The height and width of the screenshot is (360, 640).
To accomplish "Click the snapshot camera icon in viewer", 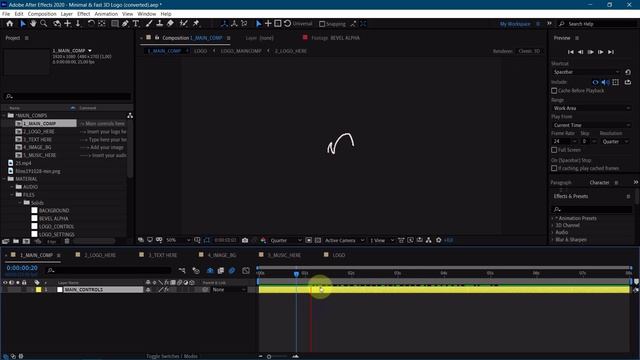I will point(245,240).
